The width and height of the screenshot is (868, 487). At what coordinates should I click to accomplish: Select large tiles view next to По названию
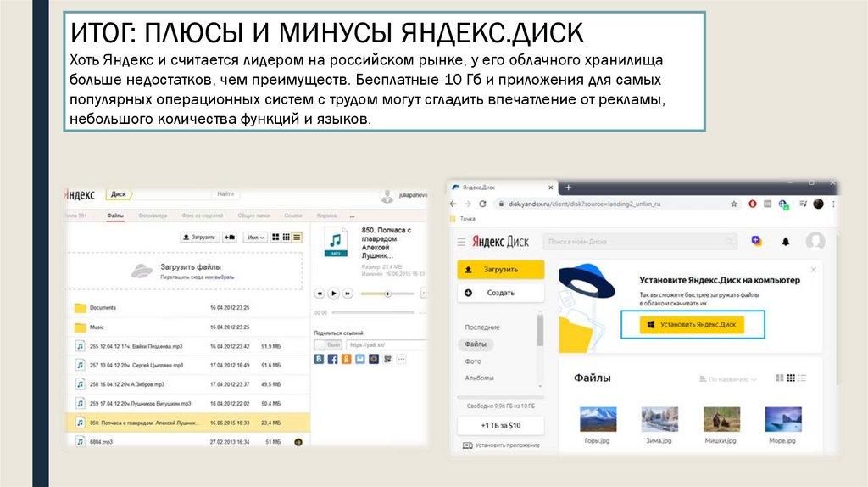coord(778,378)
